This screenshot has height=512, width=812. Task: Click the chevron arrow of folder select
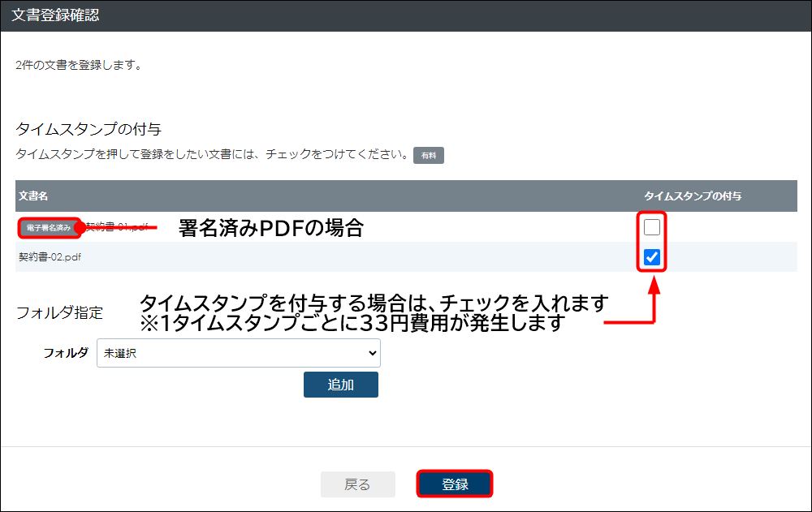[372, 353]
